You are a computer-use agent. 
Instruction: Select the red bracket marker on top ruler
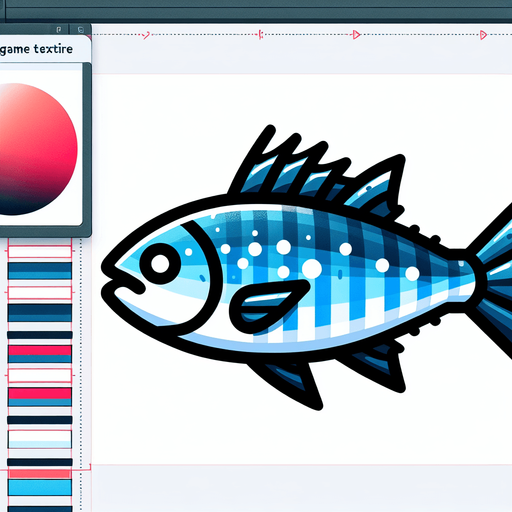(260, 34)
